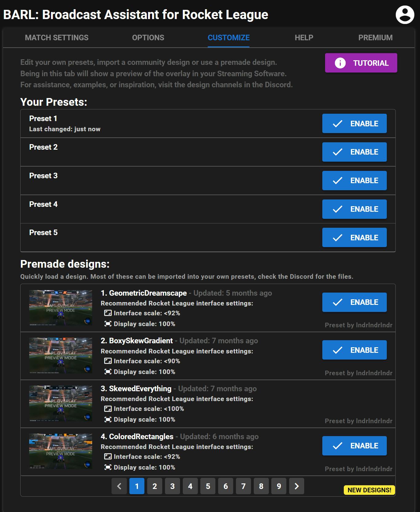
Task: Open the Help tab
Action: (x=304, y=38)
